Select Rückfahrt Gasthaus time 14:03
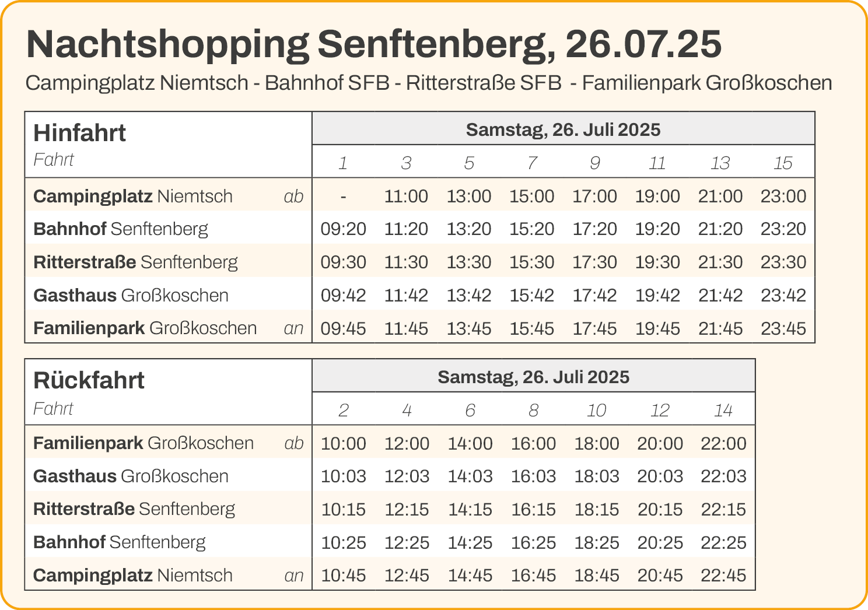The height and width of the screenshot is (610, 868). 470,476
